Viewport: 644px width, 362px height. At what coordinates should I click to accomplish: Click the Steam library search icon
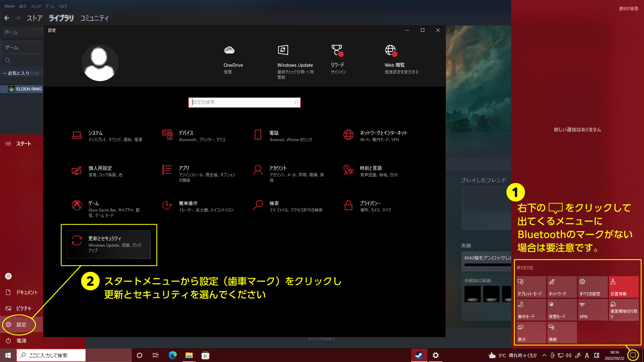point(8,60)
